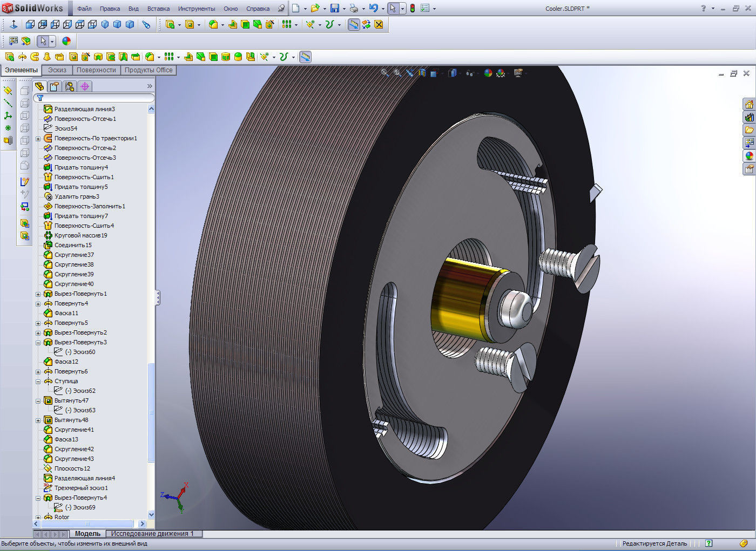Switch to the Поверхности tab

click(96, 70)
